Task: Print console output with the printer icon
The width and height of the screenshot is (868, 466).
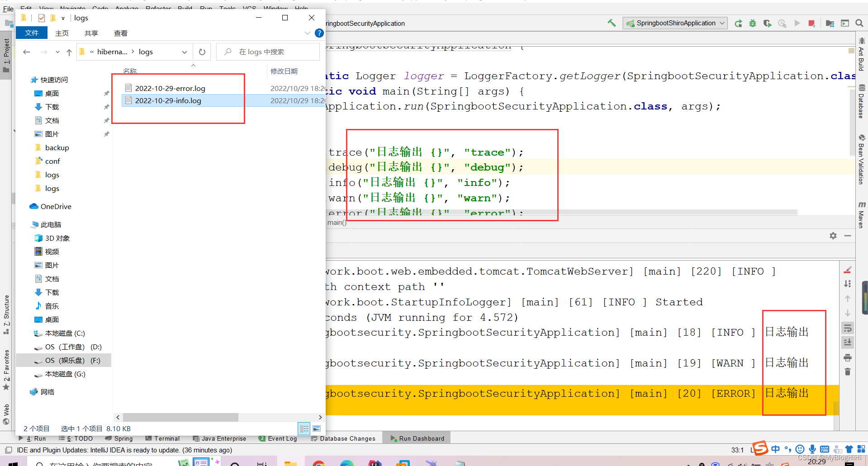Action: [848, 357]
